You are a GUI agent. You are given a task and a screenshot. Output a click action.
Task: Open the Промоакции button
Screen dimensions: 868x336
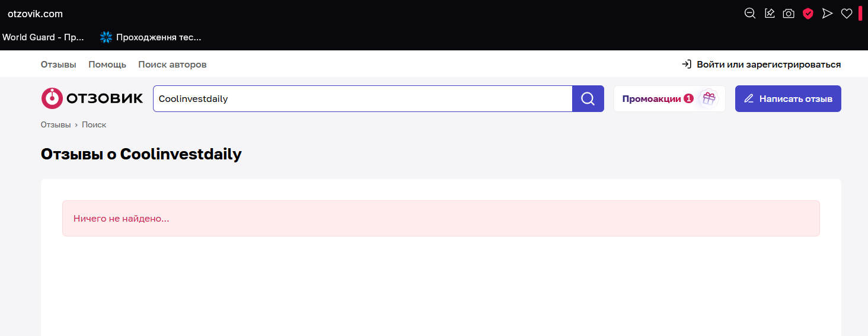(652, 99)
